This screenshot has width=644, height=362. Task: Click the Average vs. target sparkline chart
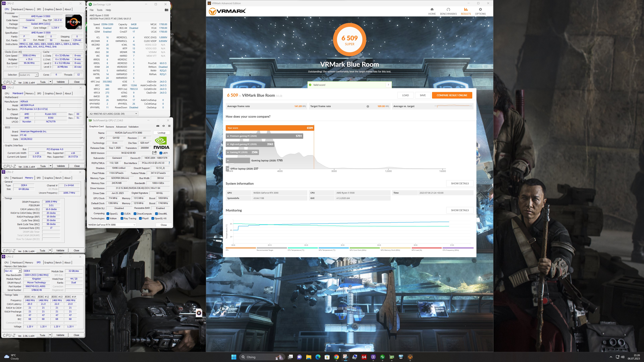pyautogui.click(x=453, y=106)
